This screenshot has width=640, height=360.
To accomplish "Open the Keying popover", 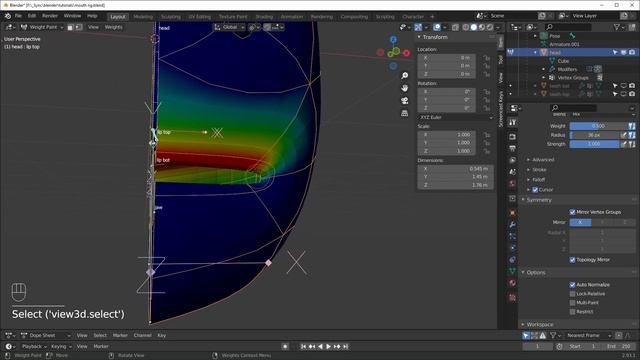I will point(61,347).
